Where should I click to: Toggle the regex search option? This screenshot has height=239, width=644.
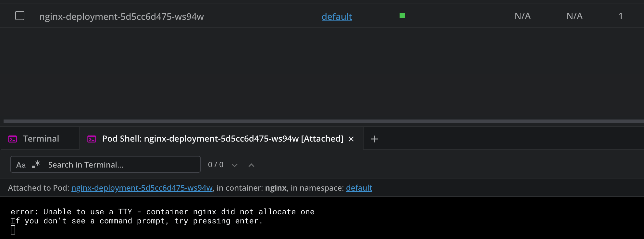[36, 164]
